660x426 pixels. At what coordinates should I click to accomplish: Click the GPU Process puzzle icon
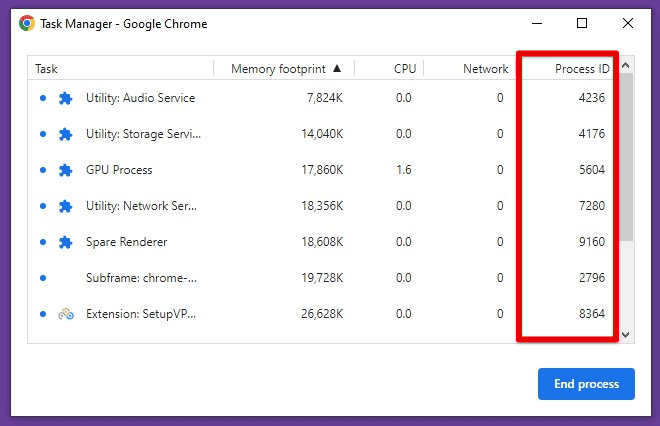[65, 170]
